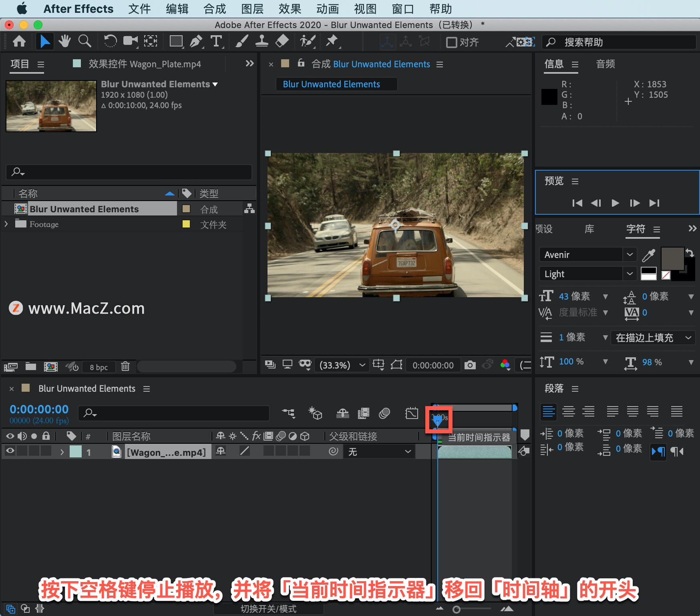
Task: Select the Selection arrow tool
Action: pos(45,41)
